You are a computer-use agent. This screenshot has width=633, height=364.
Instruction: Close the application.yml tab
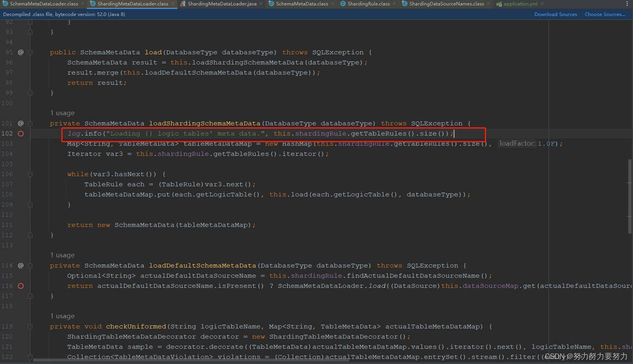coord(542,4)
